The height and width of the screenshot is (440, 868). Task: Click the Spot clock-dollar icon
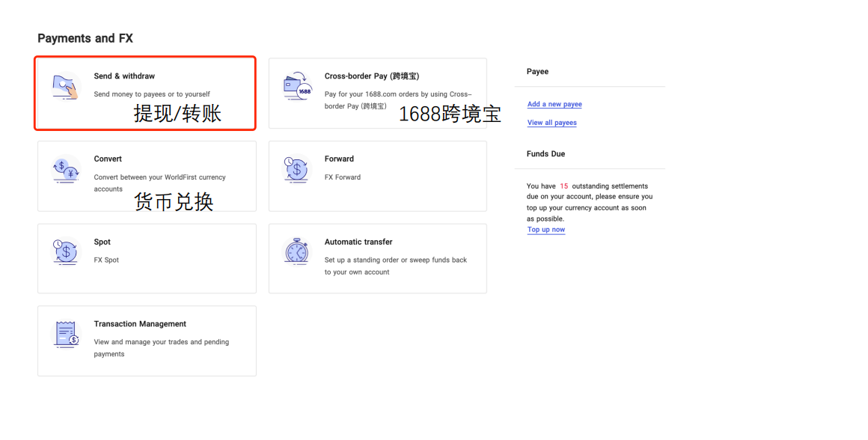point(66,252)
